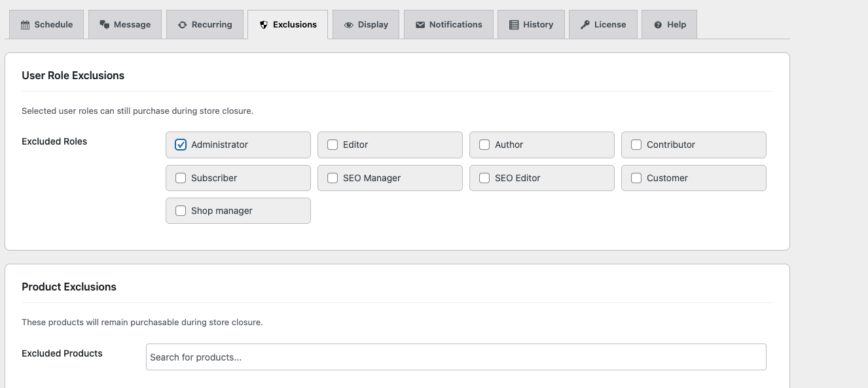The height and width of the screenshot is (388, 868).
Task: Tick the Shop manager checkbox
Action: (181, 211)
